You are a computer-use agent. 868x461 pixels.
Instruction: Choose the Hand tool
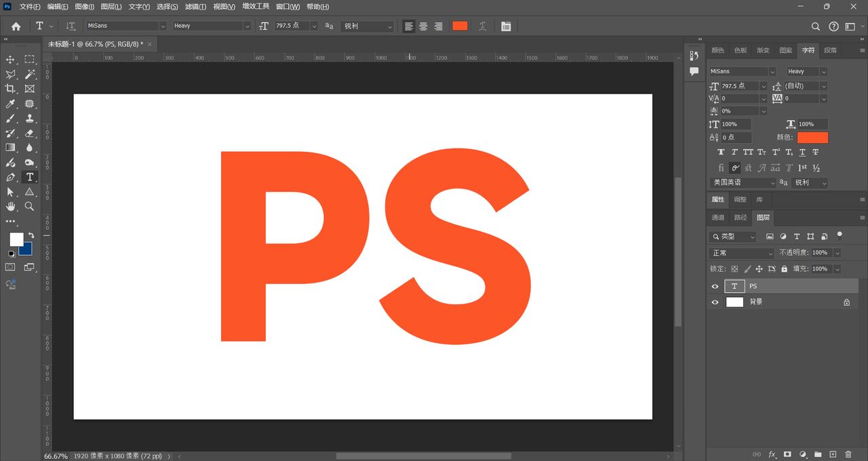pyautogui.click(x=10, y=206)
